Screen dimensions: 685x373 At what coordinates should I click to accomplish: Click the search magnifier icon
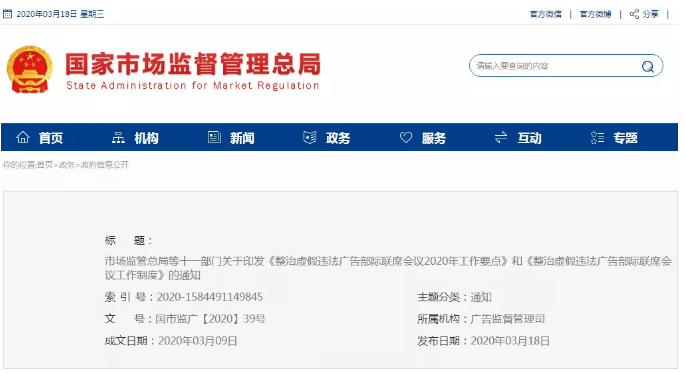pos(647,66)
